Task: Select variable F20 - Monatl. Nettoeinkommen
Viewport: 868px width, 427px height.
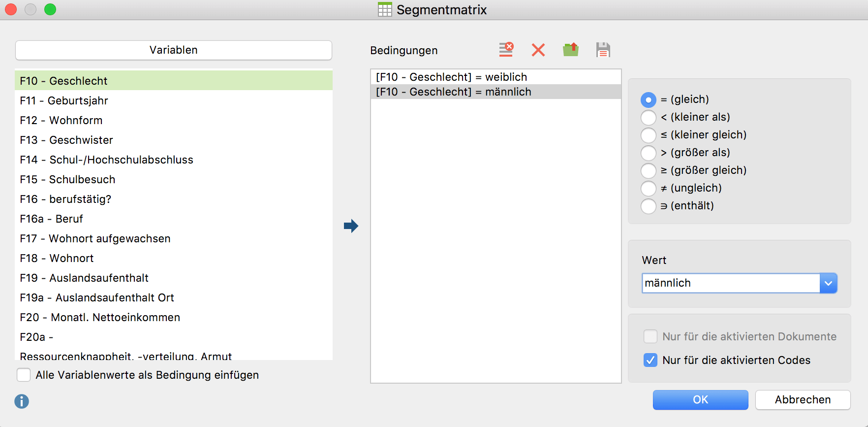Action: tap(174, 317)
